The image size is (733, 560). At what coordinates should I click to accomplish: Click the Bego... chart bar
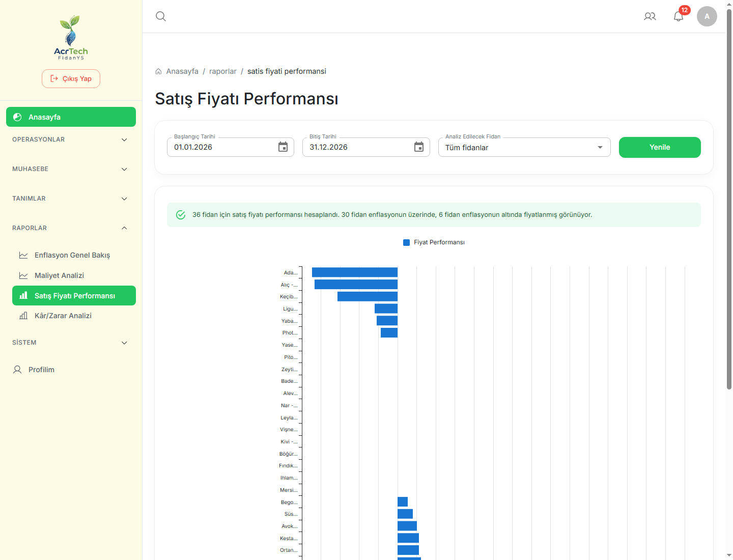pos(403,502)
